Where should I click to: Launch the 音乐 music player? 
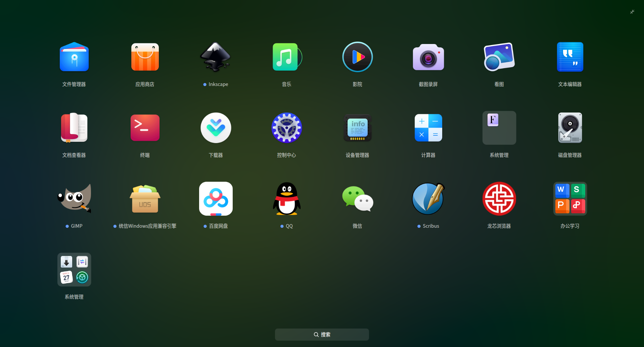coord(287,57)
